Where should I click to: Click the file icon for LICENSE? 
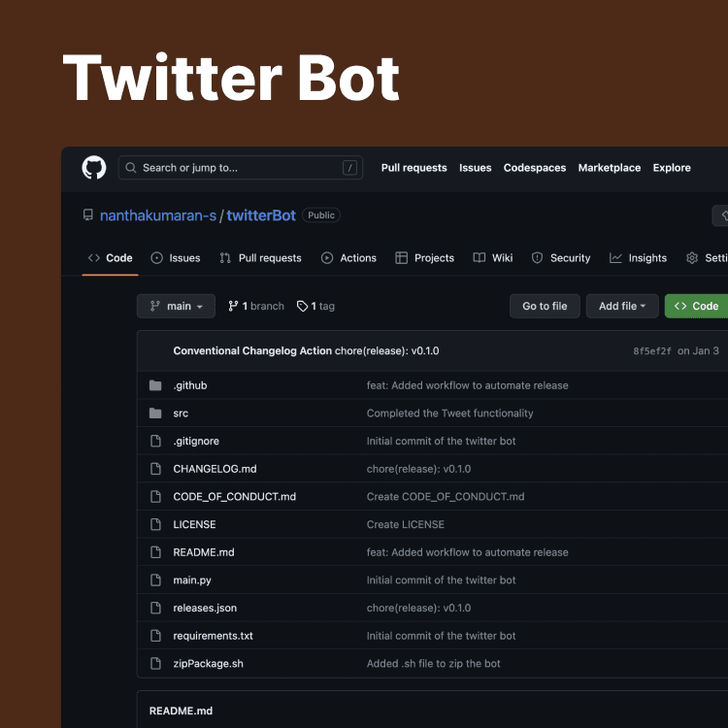[155, 524]
